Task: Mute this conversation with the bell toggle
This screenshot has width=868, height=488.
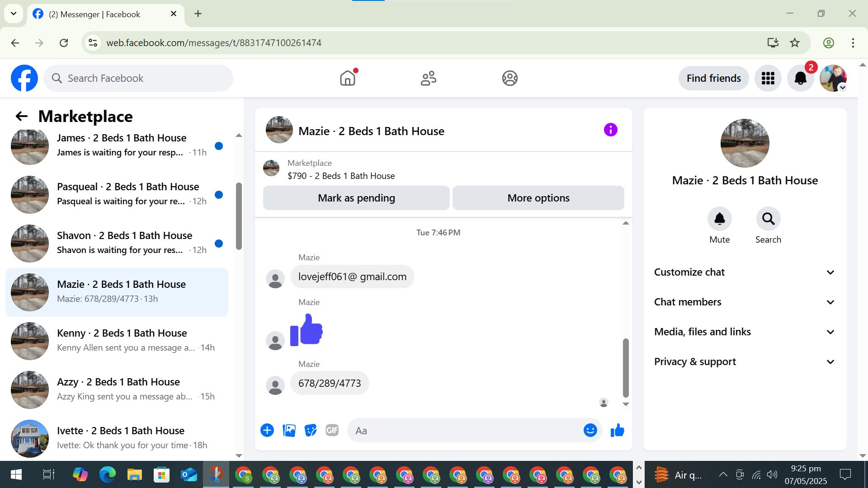Action: (x=719, y=219)
